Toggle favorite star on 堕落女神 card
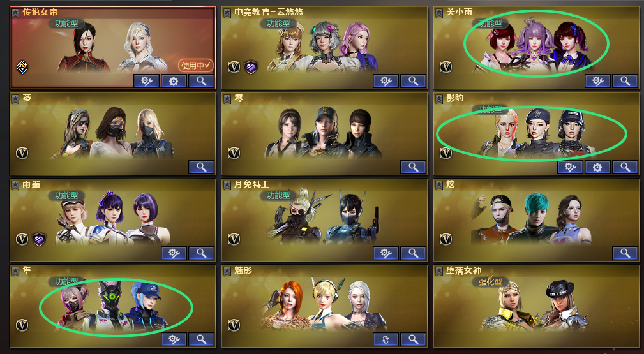 (439, 271)
